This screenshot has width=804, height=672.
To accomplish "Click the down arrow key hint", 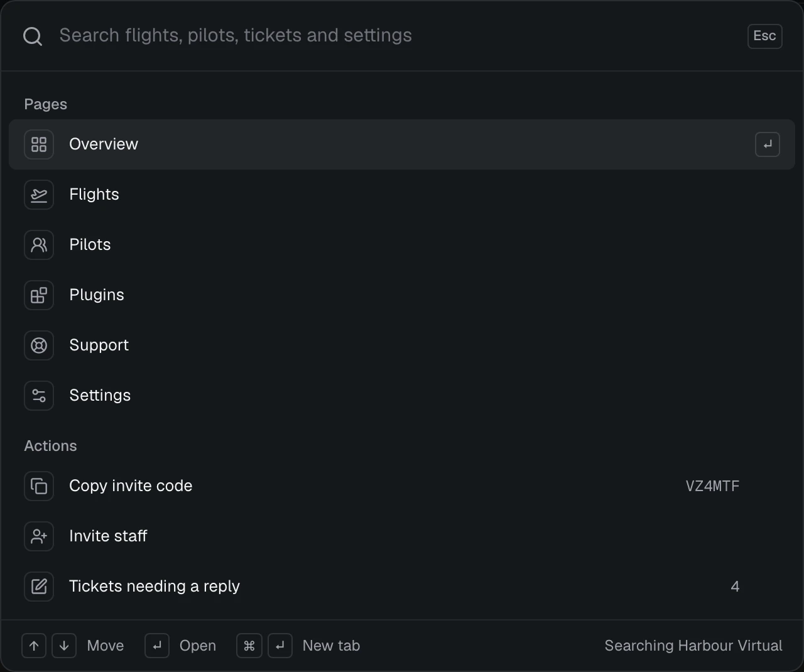I will [64, 646].
